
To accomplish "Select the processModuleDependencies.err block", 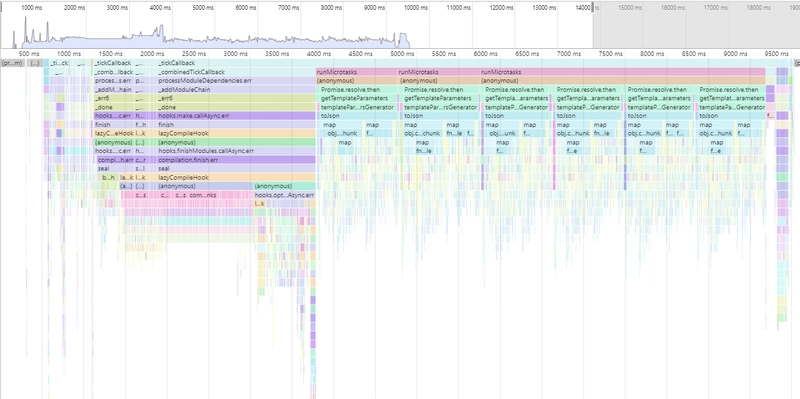I will [x=236, y=81].
